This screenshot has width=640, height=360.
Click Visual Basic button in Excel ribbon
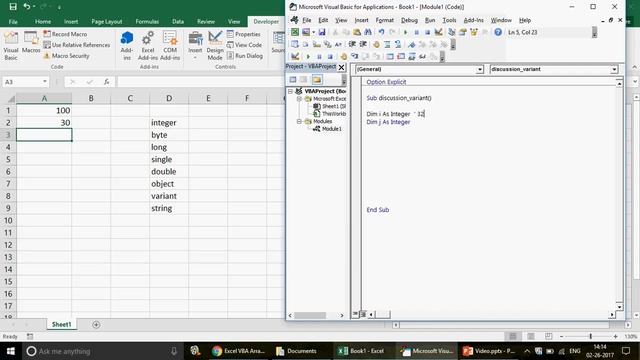(x=11, y=45)
